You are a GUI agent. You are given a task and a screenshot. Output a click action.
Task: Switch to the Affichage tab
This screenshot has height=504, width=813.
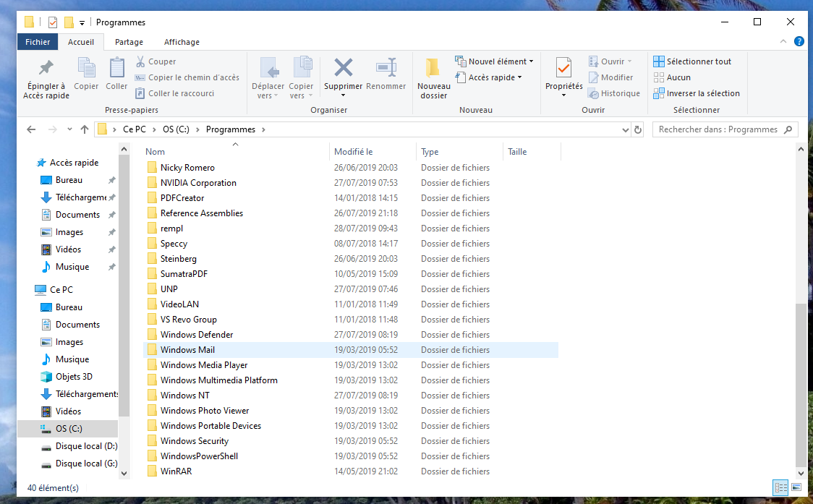tap(182, 42)
